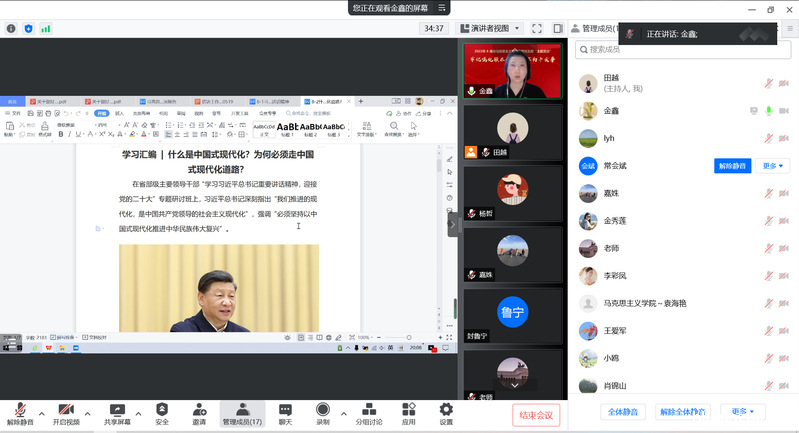The image size is (799, 433).
Task: Open the 应用 apps icon
Action: tap(408, 410)
